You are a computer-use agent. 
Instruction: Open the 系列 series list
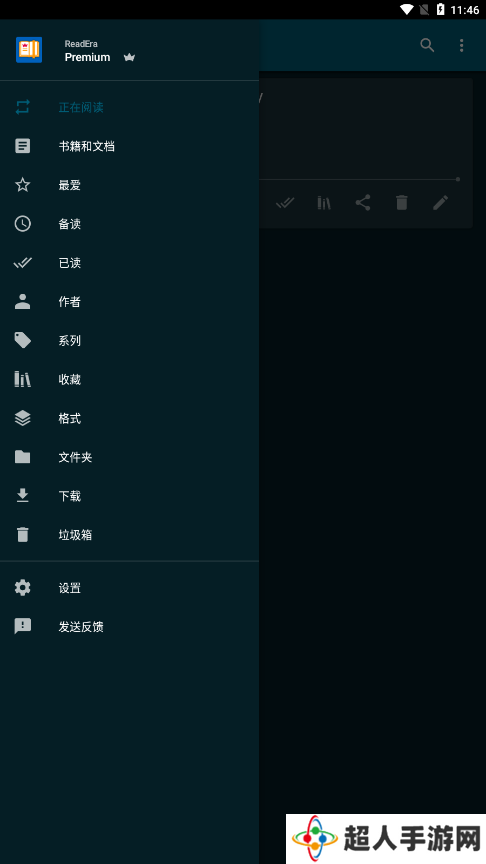[x=129, y=341]
